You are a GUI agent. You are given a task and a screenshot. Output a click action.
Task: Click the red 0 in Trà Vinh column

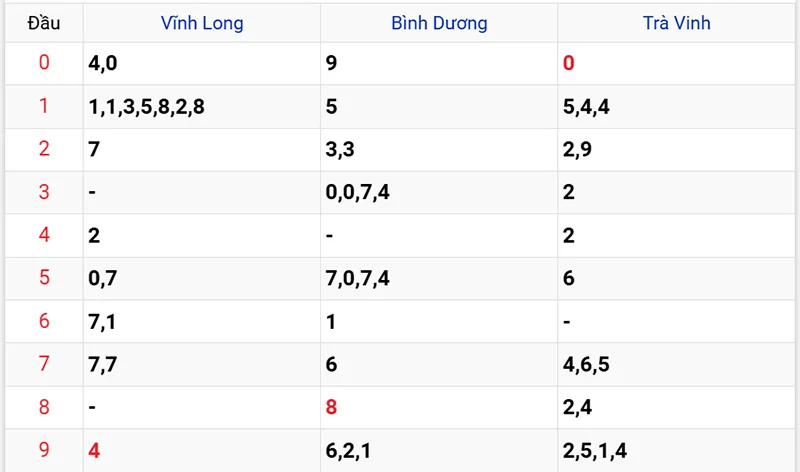pyautogui.click(x=568, y=63)
